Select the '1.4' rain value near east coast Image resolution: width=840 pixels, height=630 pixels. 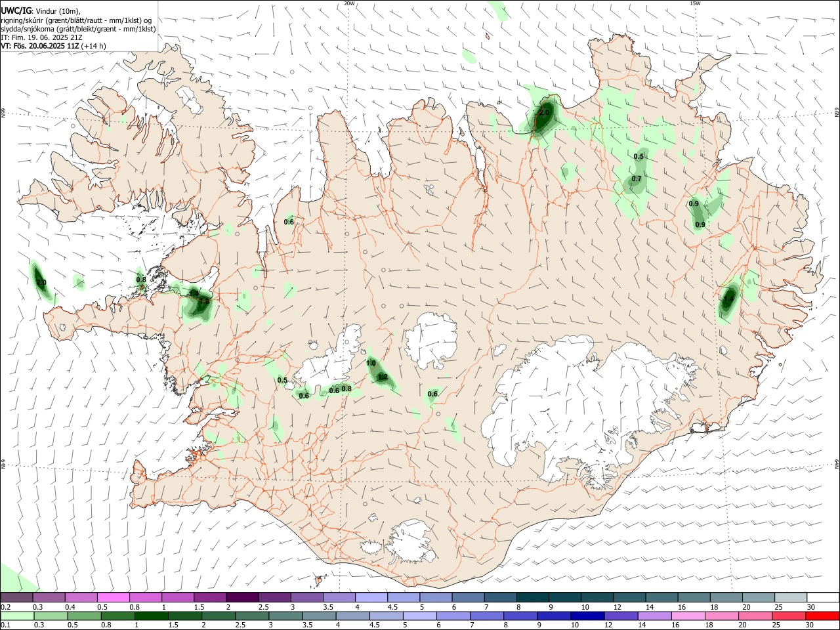coord(728,300)
